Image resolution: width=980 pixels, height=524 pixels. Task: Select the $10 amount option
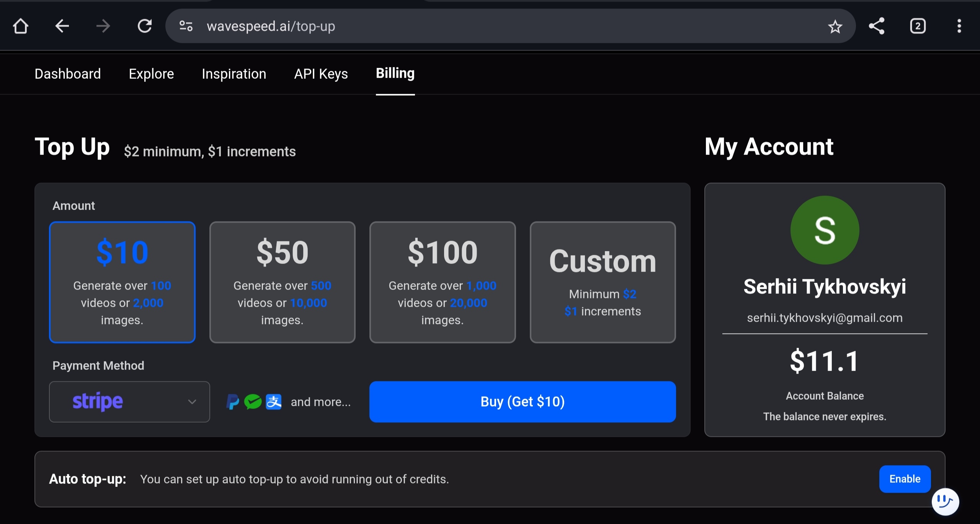point(122,282)
